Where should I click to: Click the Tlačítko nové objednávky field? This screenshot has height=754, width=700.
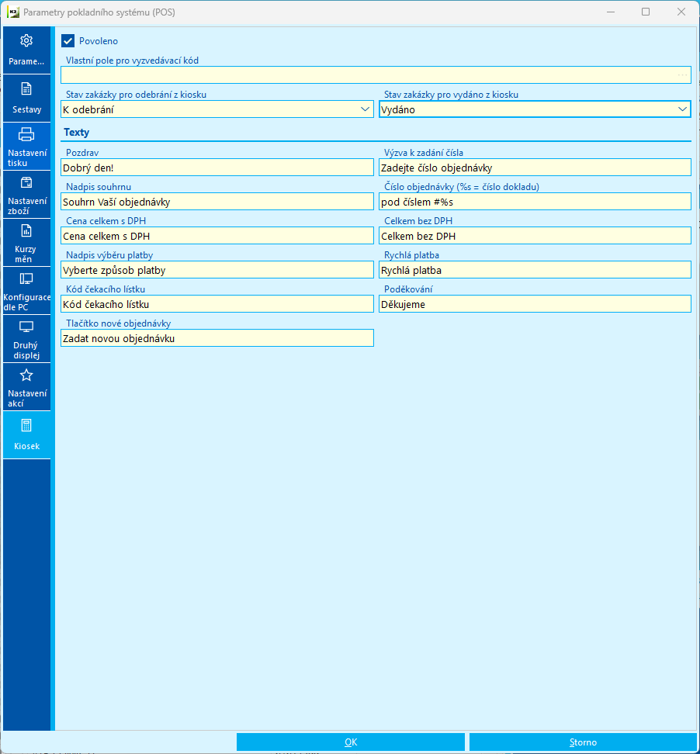[217, 338]
